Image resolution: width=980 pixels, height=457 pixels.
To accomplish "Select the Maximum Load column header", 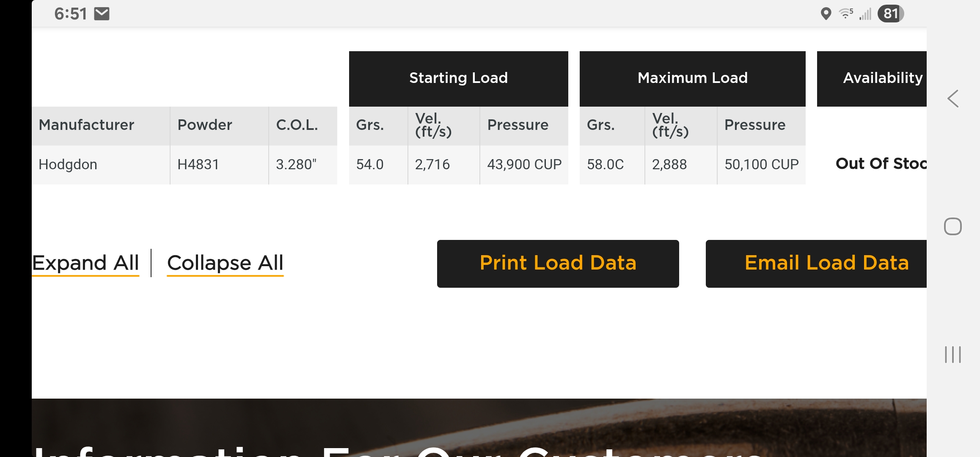I will point(692,78).
